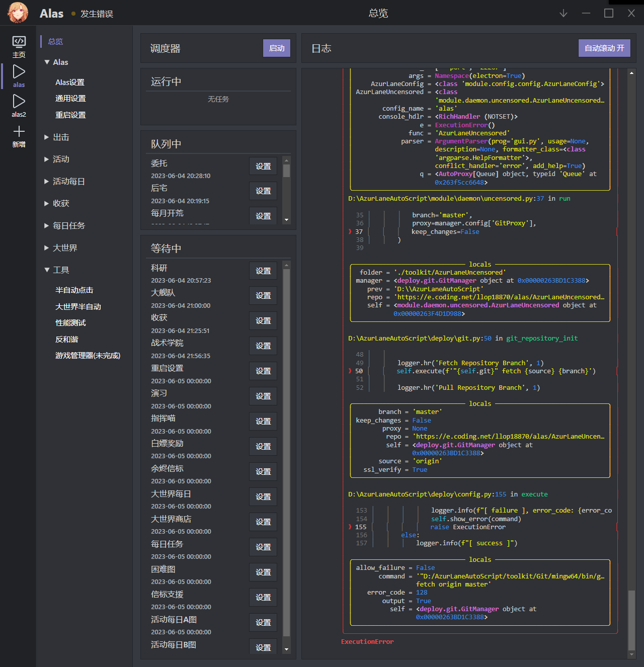The width and height of the screenshot is (644, 667).
Task: Select 反和谐 in the tools menu
Action: tap(66, 339)
